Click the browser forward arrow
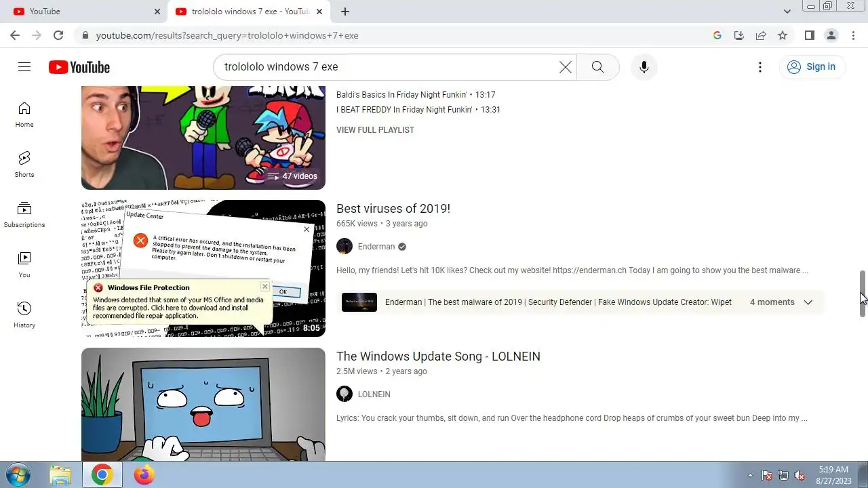Viewport: 868px width, 488px height. (37, 35)
